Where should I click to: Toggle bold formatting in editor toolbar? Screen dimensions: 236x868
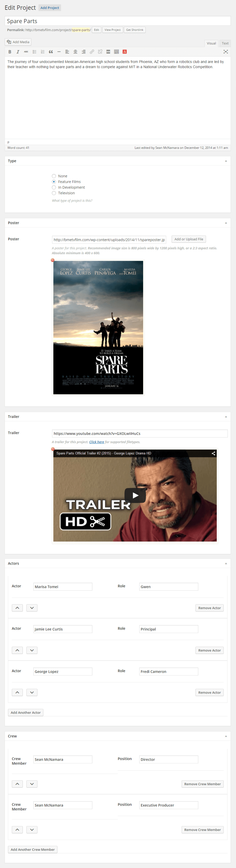pos(10,52)
